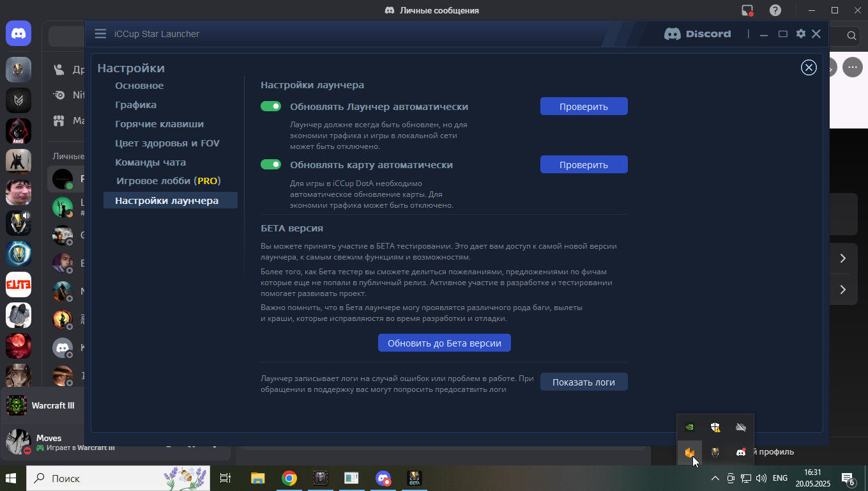Check for map updates with Проверить
The height and width of the screenshot is (491, 868).
coord(584,164)
